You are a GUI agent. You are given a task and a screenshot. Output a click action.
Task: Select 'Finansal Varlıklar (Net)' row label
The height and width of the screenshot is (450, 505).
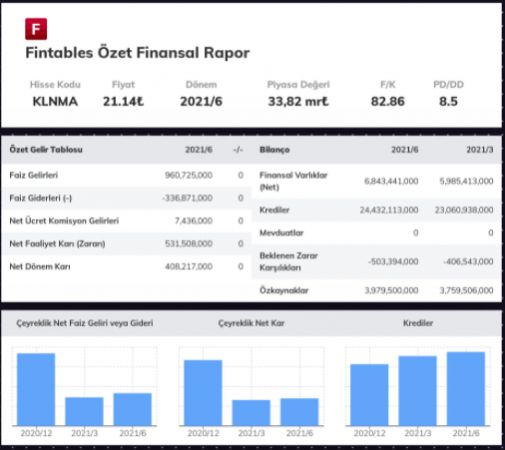click(x=293, y=181)
